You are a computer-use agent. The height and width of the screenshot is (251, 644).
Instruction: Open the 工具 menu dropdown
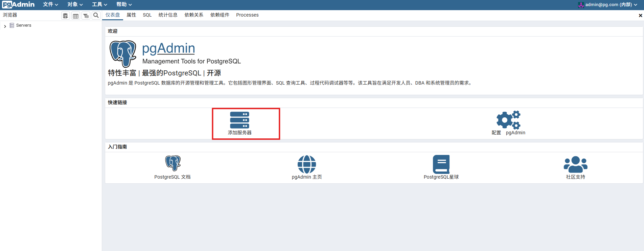click(x=99, y=4)
